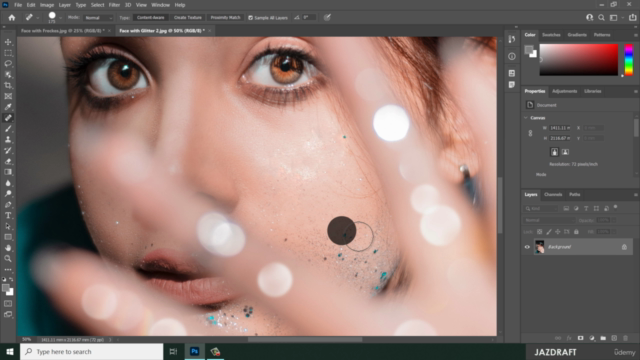This screenshot has height=360, width=640.
Task: Choose Create Texture type button
Action: click(x=188, y=18)
